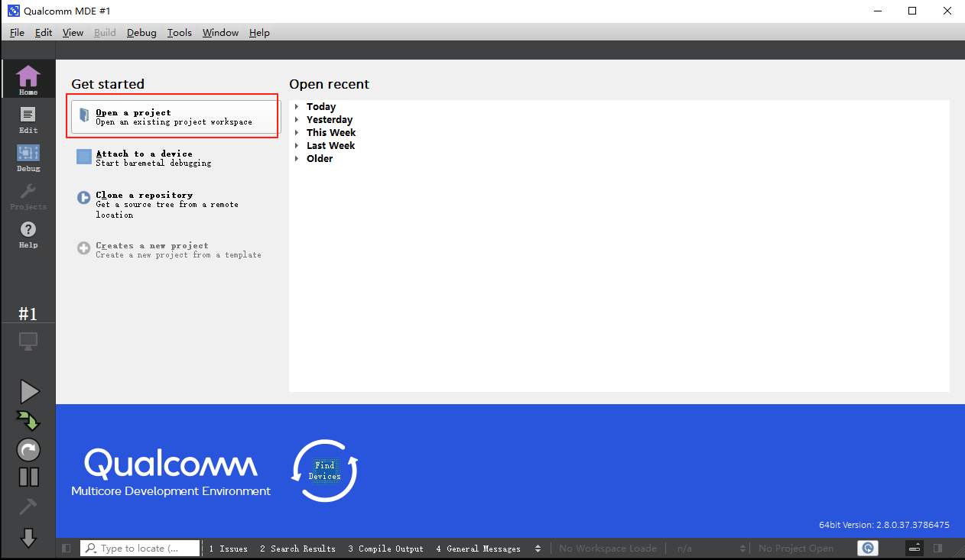
Task: Open Debug mode from sidebar
Action: 28,157
